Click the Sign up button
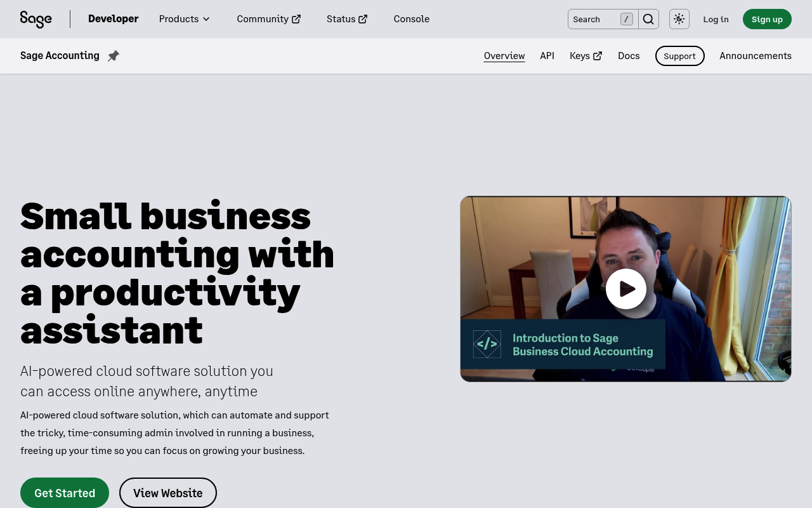Viewport: 812px width, 508px height. pos(767,19)
